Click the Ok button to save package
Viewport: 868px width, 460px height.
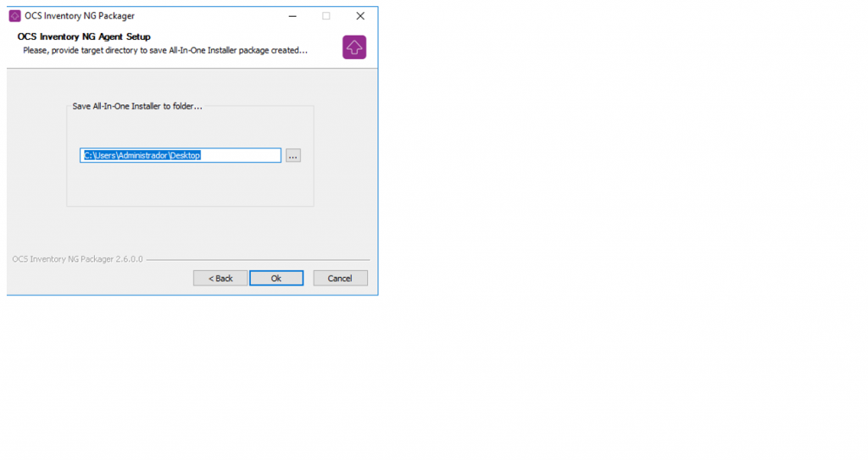[276, 278]
